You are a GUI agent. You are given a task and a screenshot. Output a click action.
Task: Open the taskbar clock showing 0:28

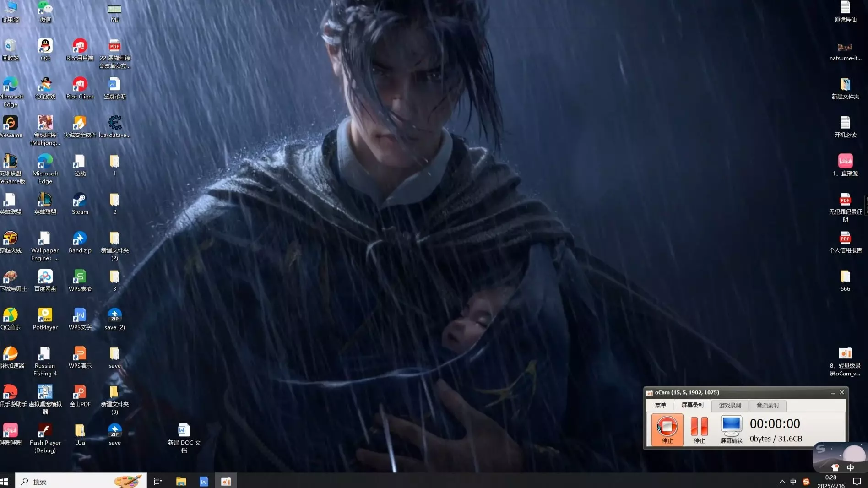point(831,482)
